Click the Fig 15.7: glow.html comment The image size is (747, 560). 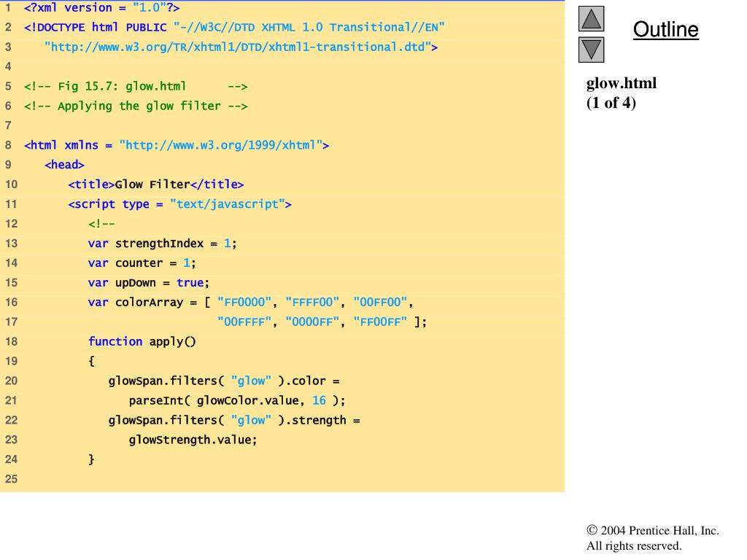point(136,86)
